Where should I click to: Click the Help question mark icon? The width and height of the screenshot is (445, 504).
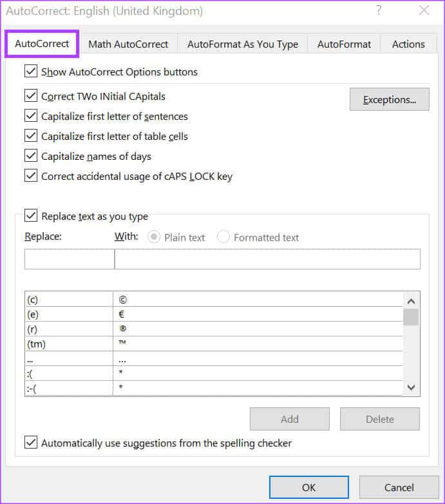click(x=379, y=10)
